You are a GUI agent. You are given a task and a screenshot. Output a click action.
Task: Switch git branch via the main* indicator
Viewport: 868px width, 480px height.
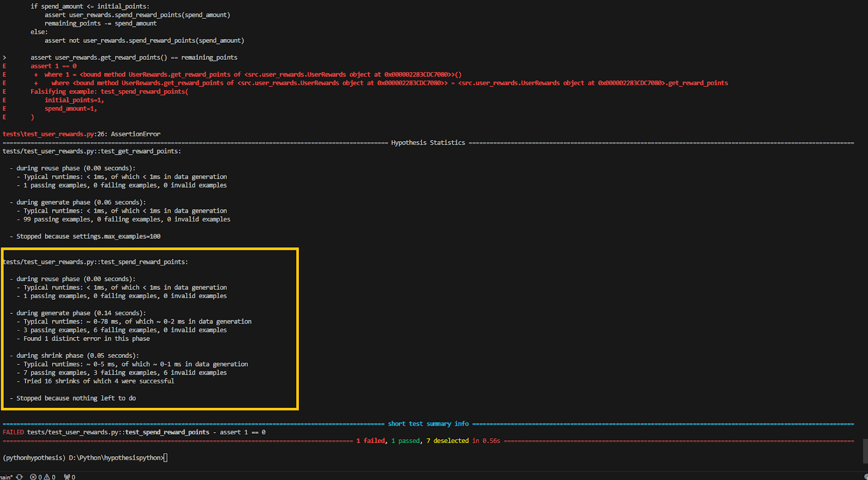point(6,477)
